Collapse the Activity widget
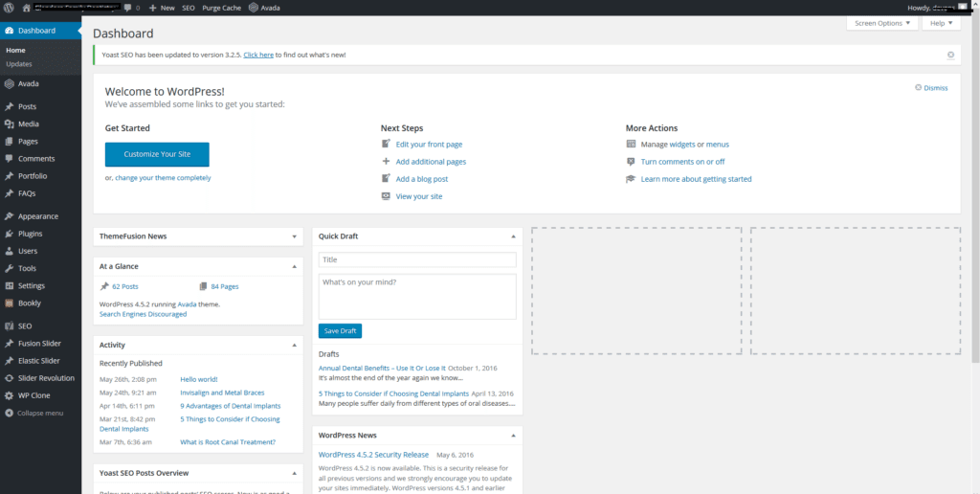The height and width of the screenshot is (494, 980). click(295, 346)
